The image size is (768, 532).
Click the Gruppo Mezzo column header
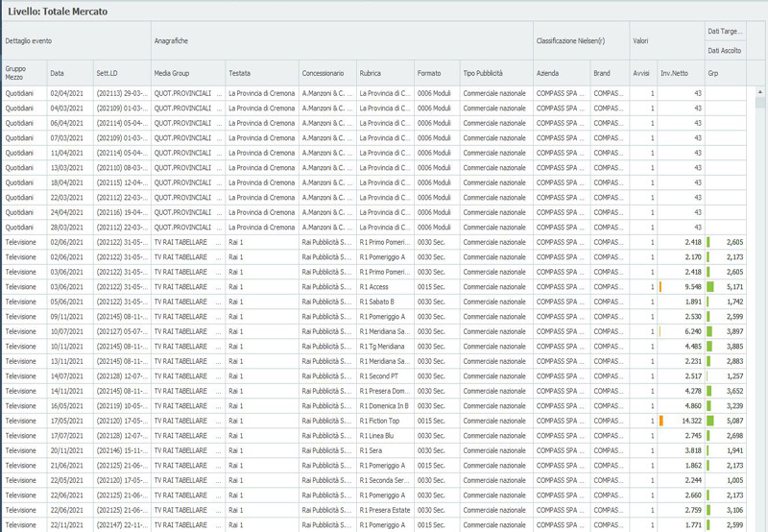[x=15, y=73]
